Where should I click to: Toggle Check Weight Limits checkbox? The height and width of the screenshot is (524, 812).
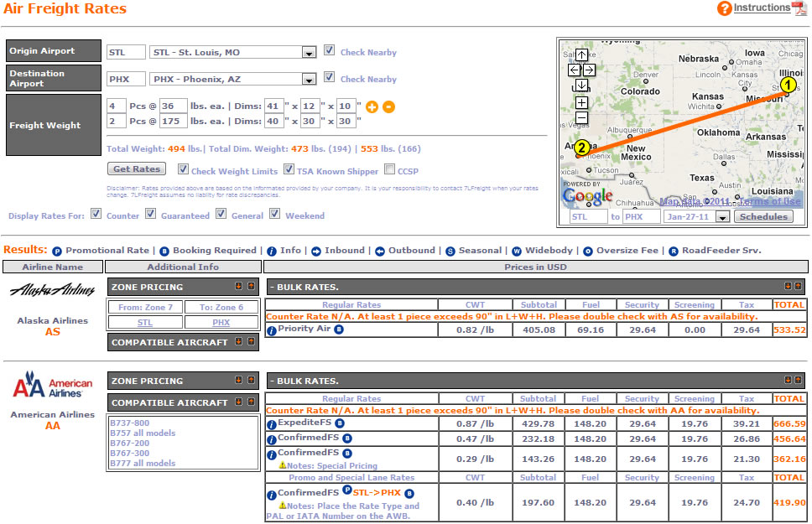click(x=183, y=169)
